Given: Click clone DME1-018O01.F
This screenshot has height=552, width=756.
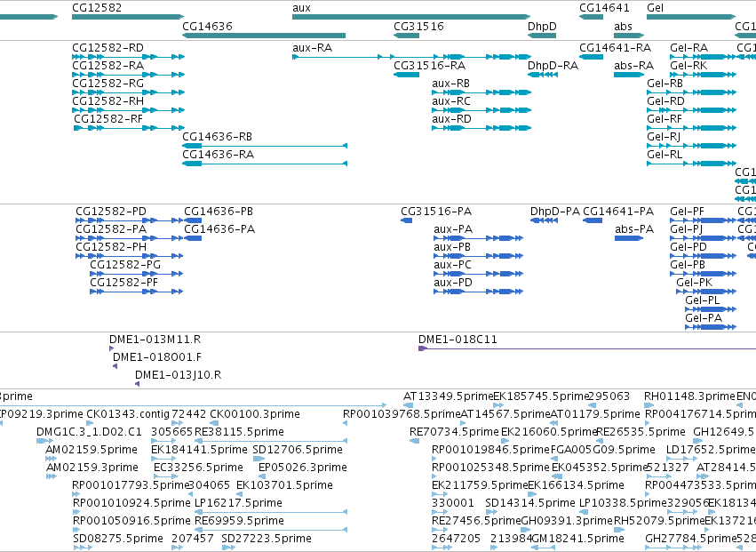Looking at the screenshot, I should click(x=157, y=357).
